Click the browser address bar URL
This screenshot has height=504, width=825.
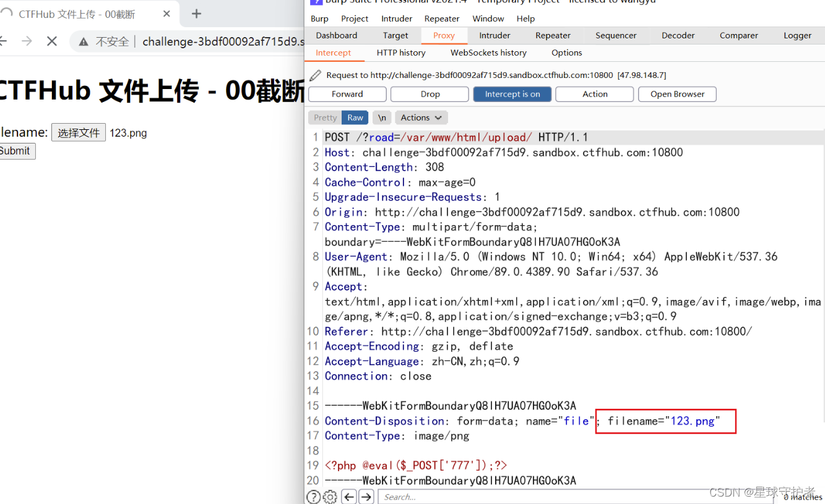(223, 41)
